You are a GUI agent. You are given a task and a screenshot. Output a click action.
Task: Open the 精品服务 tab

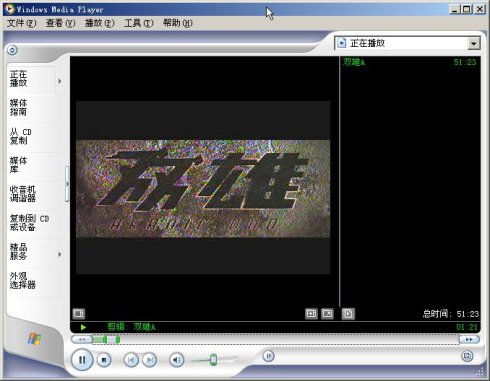tap(31, 252)
